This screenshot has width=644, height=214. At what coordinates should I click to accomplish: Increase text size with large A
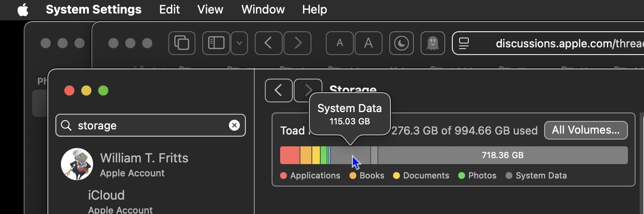369,43
